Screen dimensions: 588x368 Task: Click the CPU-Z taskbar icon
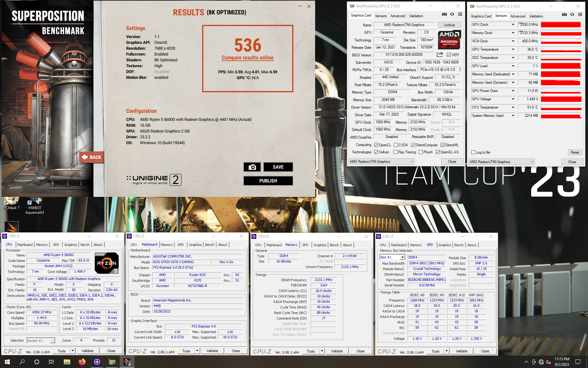coord(97,362)
